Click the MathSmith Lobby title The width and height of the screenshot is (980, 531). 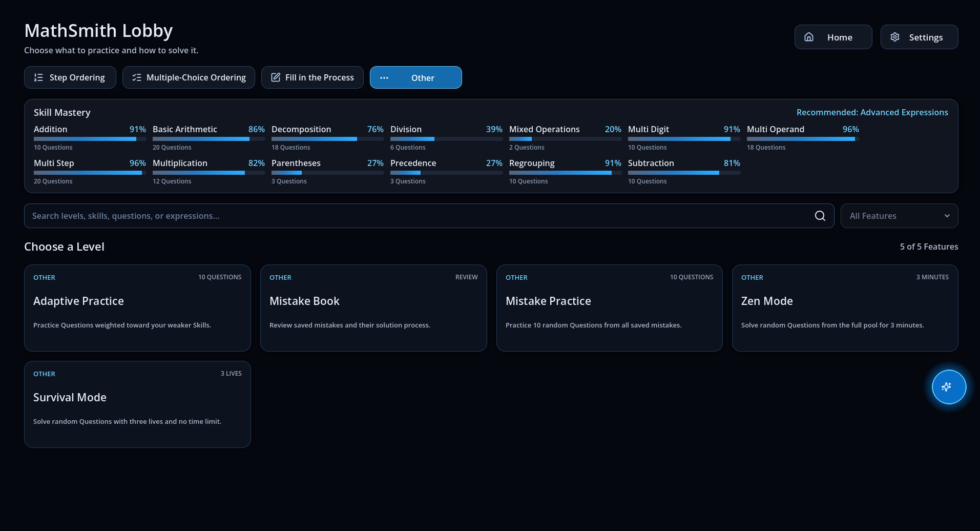tap(98, 31)
